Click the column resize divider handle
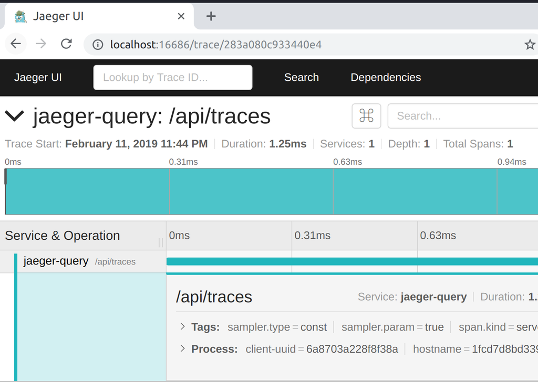The width and height of the screenshot is (538, 392). coord(161,242)
